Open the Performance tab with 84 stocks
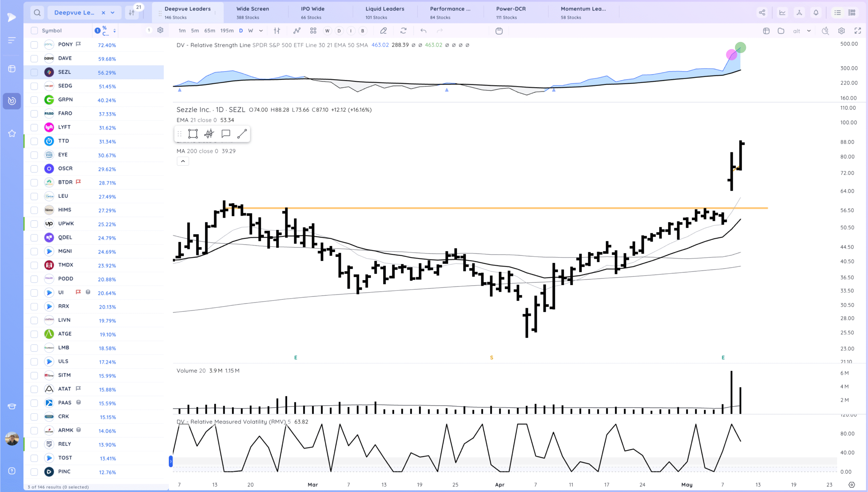This screenshot has width=868, height=492. [450, 13]
